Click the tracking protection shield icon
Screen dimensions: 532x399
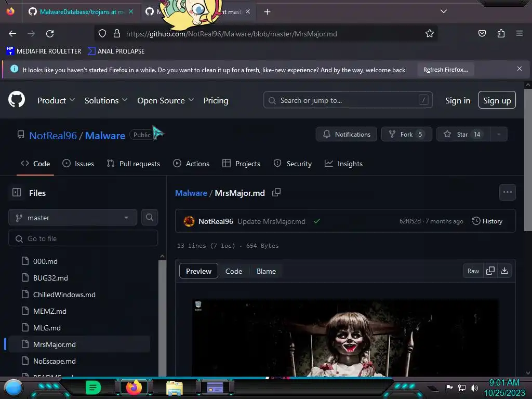pos(102,34)
